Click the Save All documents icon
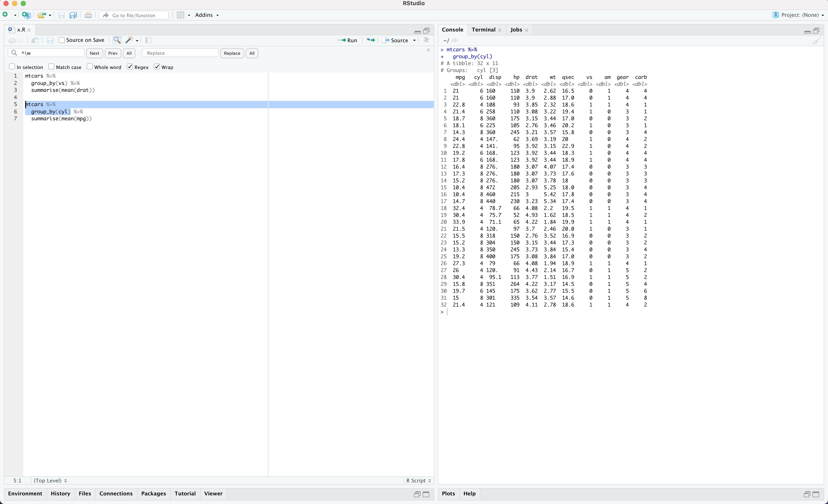This screenshot has height=504, width=828. tap(73, 15)
